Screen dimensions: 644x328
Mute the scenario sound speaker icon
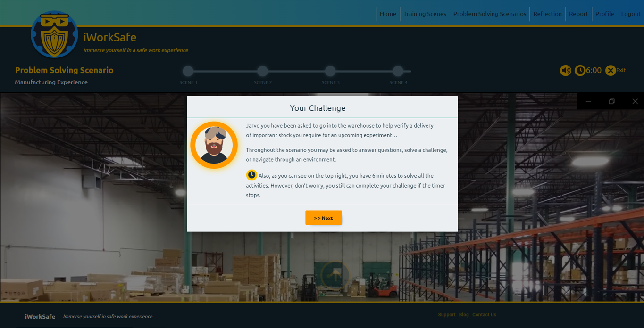click(x=565, y=70)
